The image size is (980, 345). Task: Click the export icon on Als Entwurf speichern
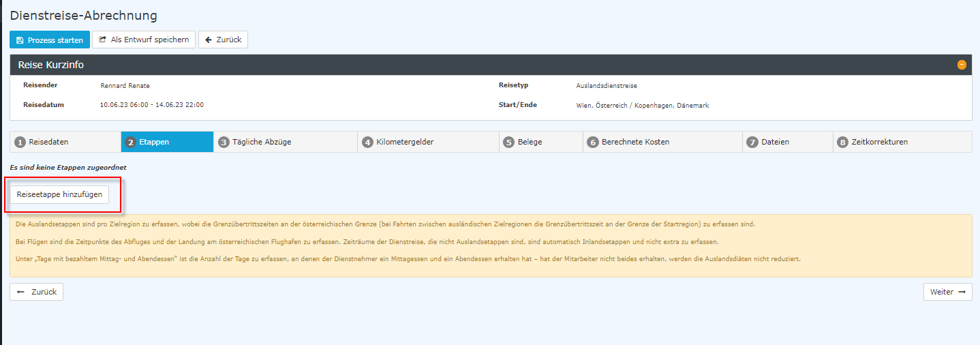pos(103,40)
